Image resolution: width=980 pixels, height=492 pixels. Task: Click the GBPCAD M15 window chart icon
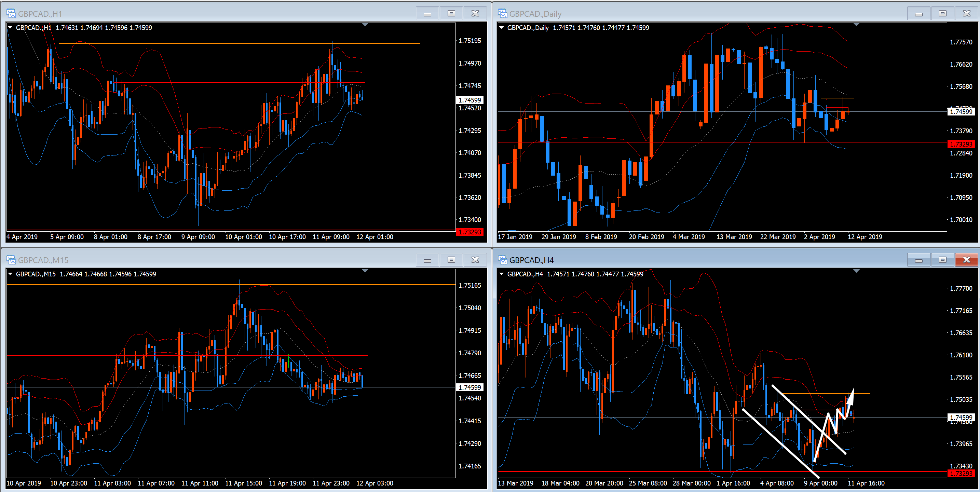pyautogui.click(x=11, y=260)
